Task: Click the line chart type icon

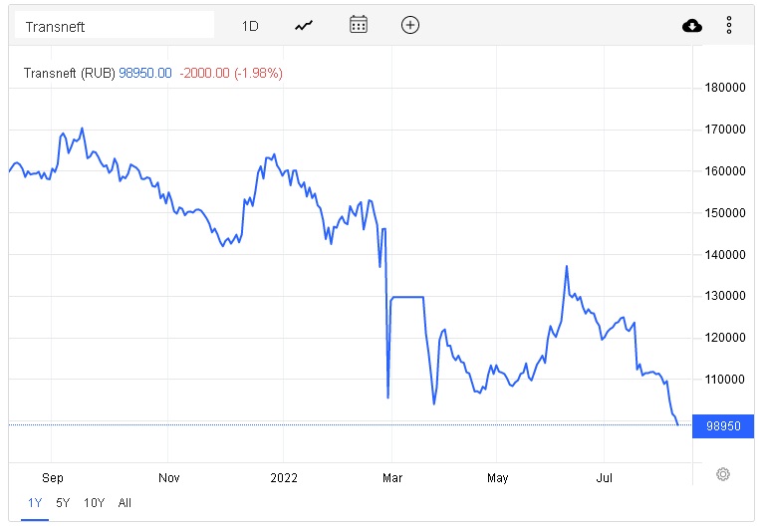Action: tap(304, 25)
